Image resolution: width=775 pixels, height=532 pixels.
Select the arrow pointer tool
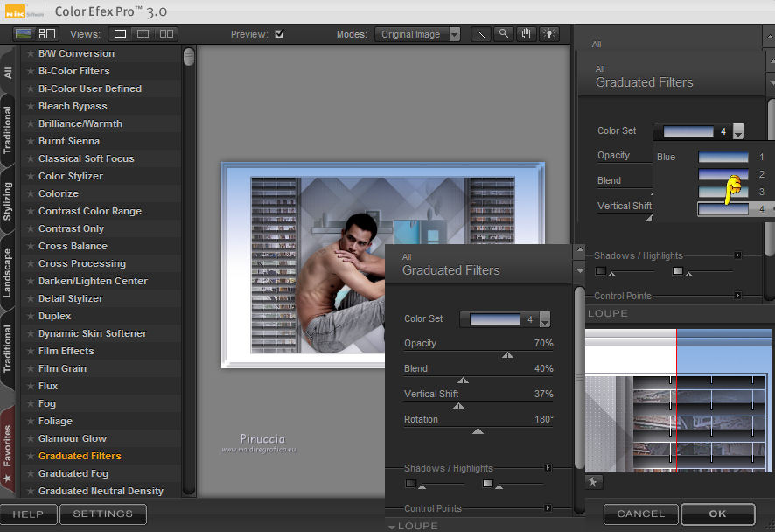point(481,34)
